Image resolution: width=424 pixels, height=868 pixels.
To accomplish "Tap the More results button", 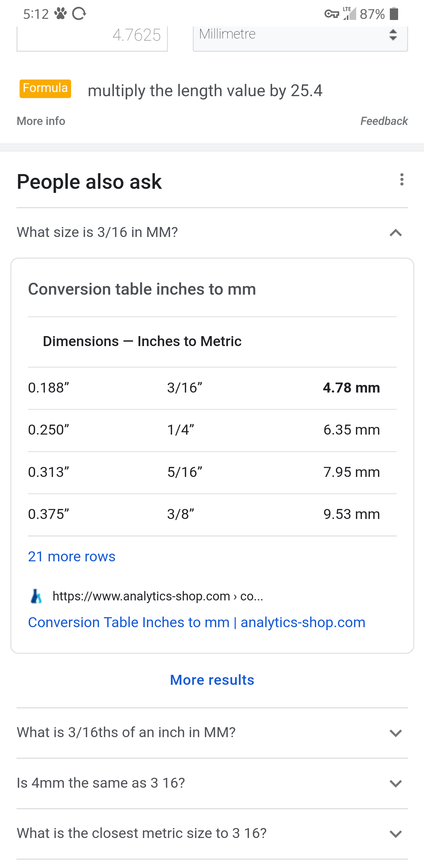I will (x=212, y=680).
